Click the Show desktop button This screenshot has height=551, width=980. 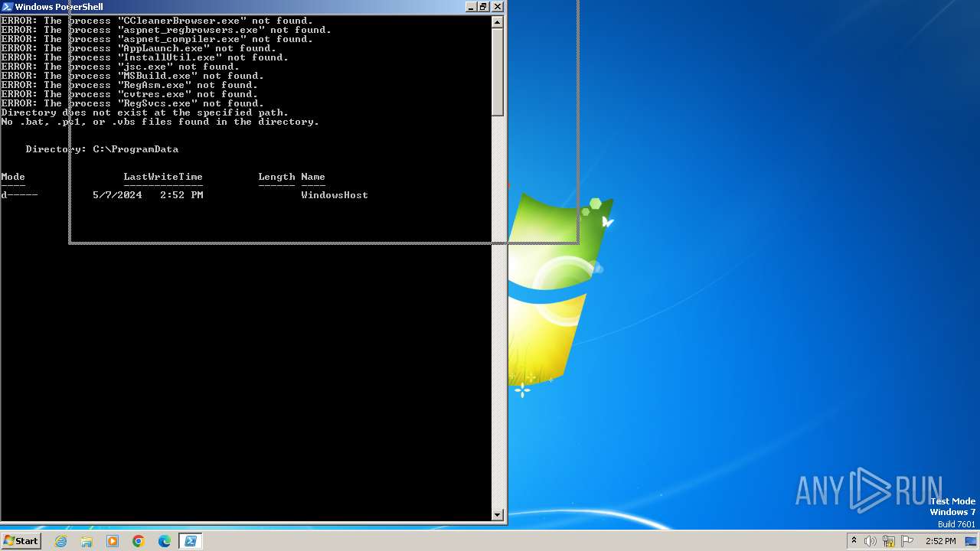972,541
